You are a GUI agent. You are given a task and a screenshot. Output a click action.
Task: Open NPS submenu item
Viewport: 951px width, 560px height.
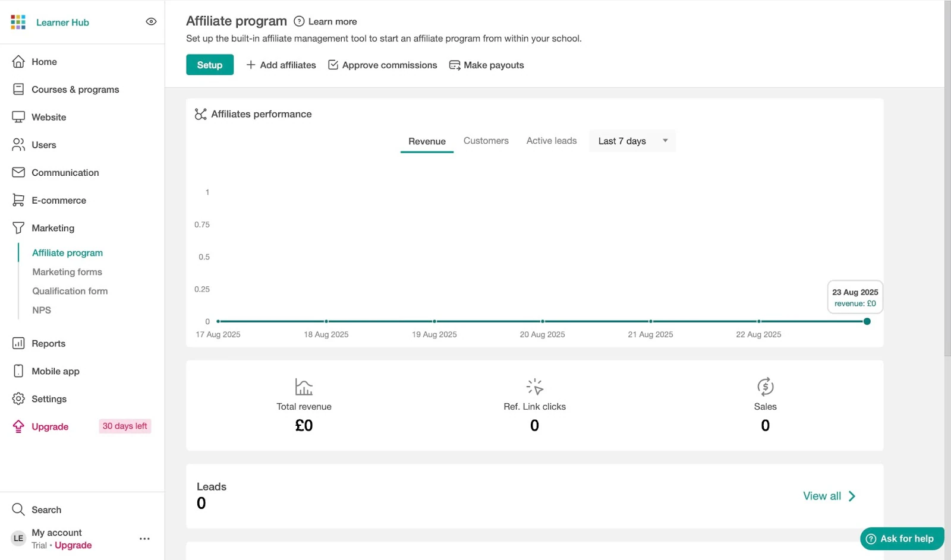click(42, 310)
